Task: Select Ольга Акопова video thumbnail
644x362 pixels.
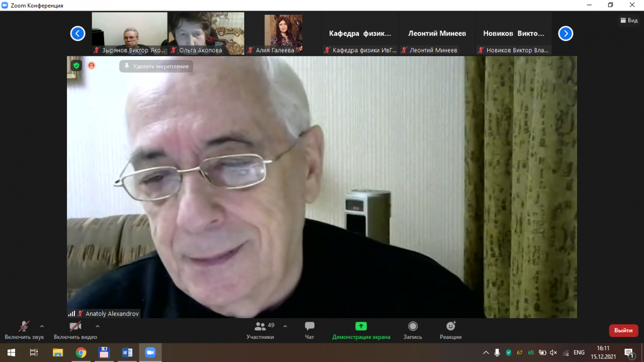Action: tap(206, 33)
